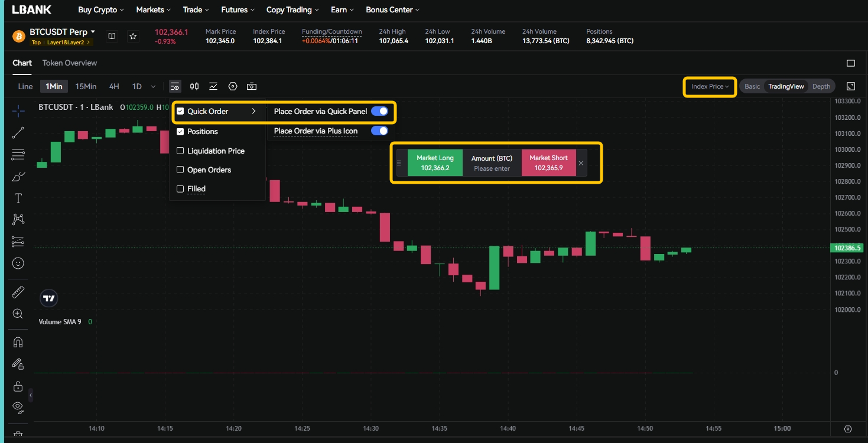Open the indicators icon in chart toolbar

click(x=213, y=86)
